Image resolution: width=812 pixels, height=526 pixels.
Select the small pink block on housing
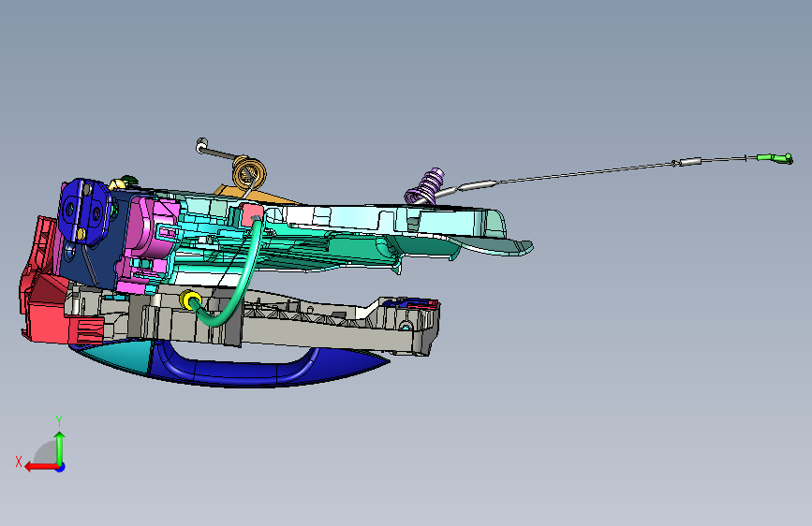click(x=253, y=214)
